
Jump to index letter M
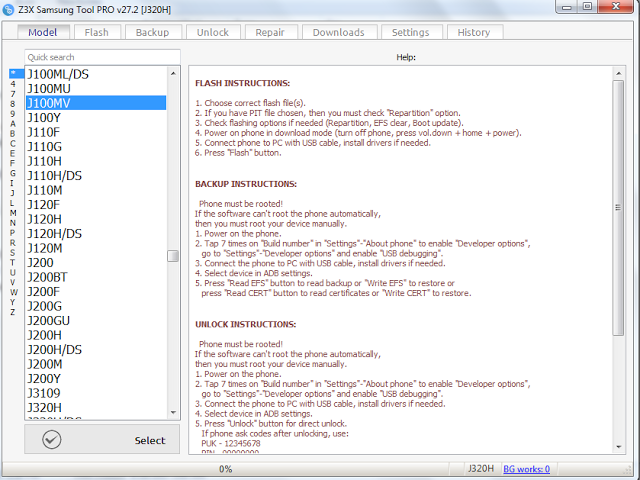click(13, 213)
